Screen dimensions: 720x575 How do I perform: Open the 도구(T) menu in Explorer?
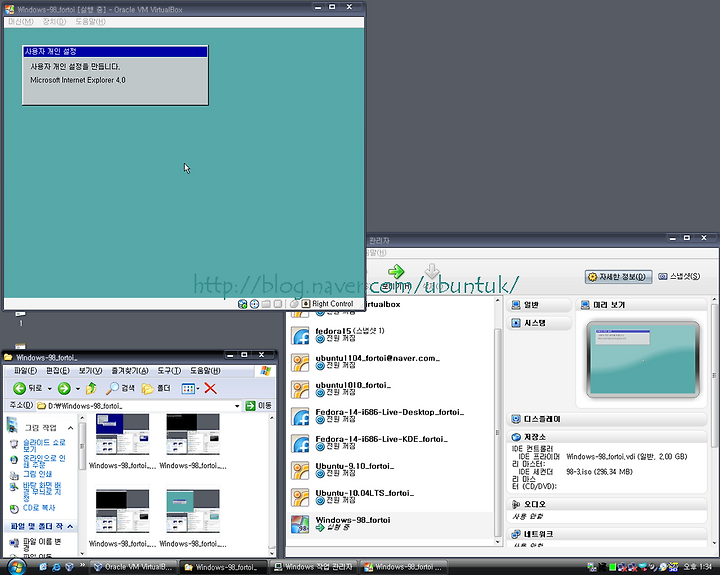tap(169, 371)
